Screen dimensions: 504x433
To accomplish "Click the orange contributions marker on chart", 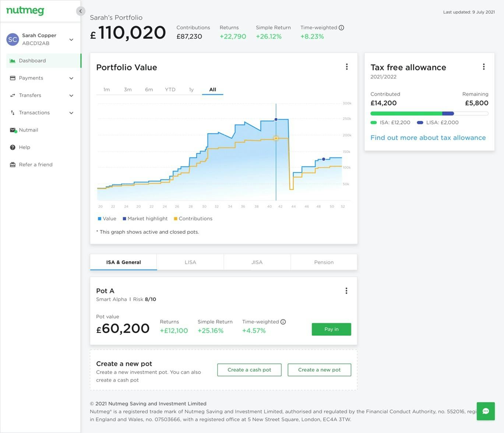I will (276, 138).
